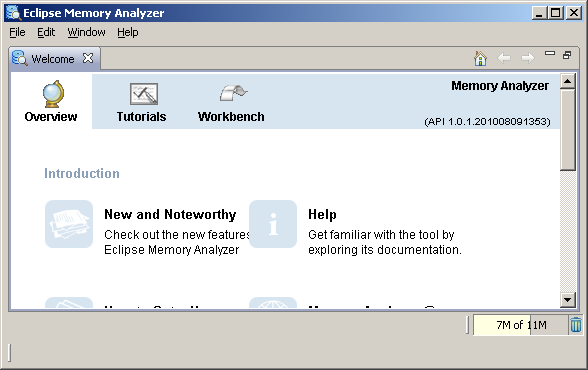The height and width of the screenshot is (370, 588).
Task: Click the Introduction heading
Action: (82, 174)
